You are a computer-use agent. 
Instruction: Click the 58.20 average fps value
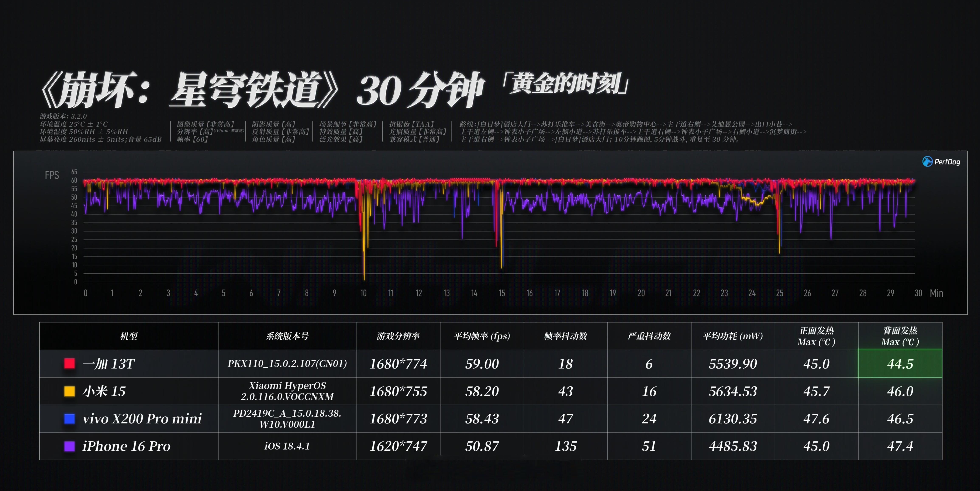(482, 391)
